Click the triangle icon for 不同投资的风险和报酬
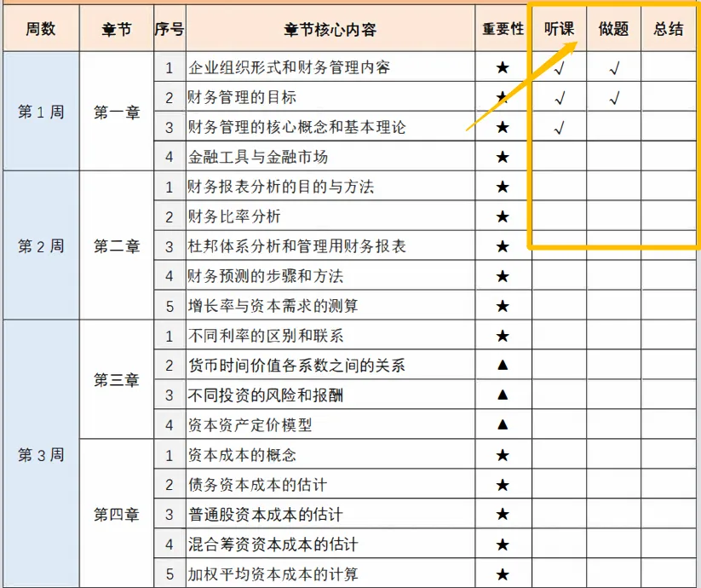Image resolution: width=701 pixels, height=588 pixels. (x=503, y=395)
